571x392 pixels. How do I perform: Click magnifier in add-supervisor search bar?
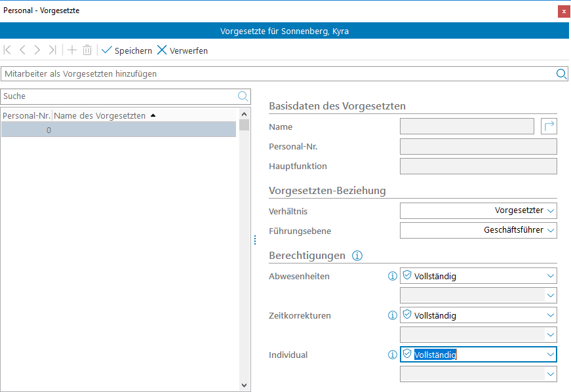pyautogui.click(x=561, y=74)
